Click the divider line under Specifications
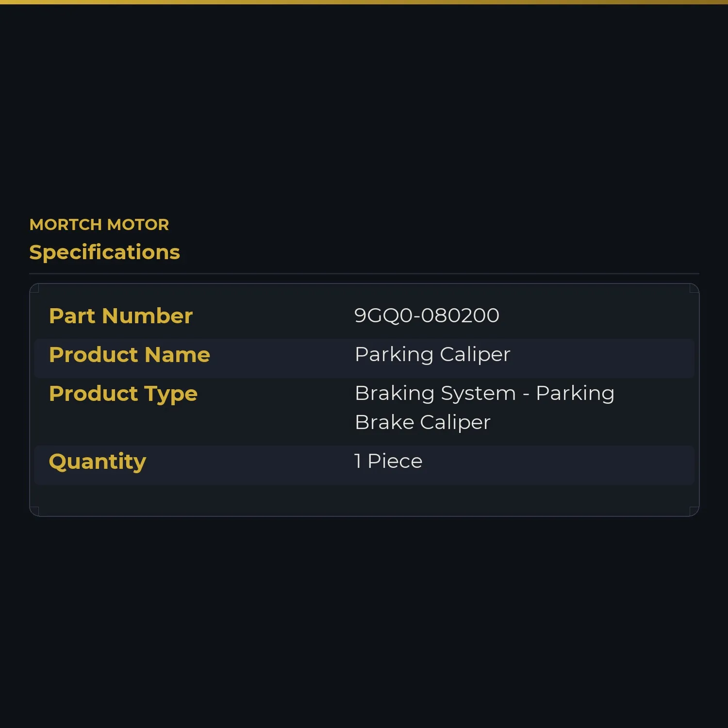The width and height of the screenshot is (728, 728). (364, 274)
